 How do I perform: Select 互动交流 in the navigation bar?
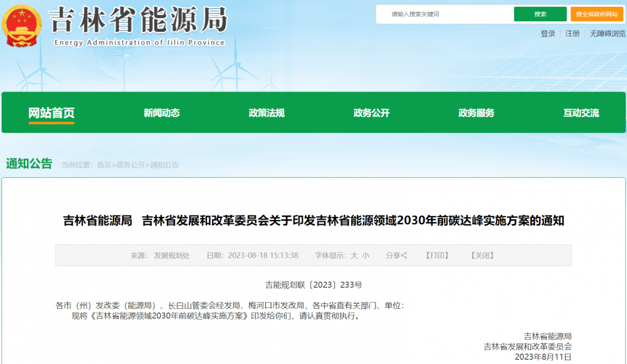point(581,113)
